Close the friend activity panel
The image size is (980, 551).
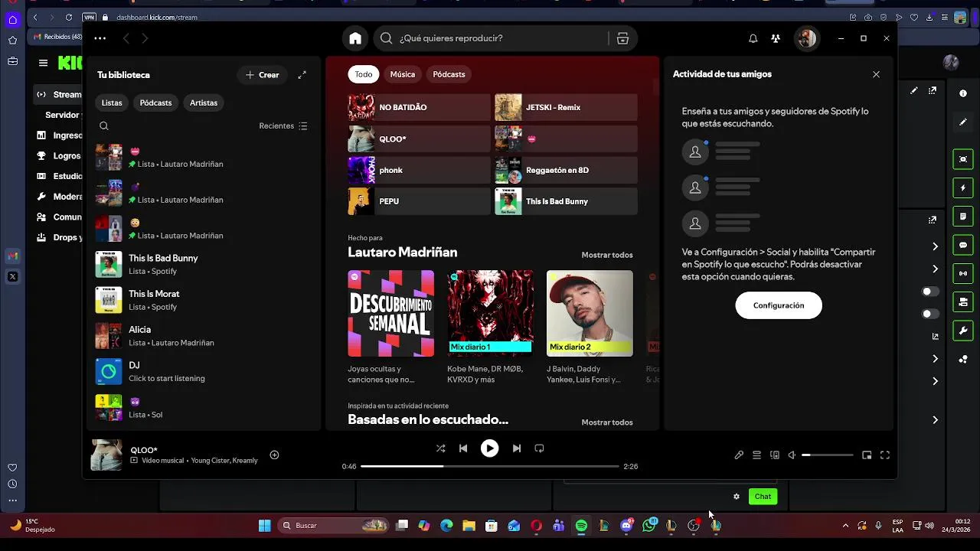point(876,74)
